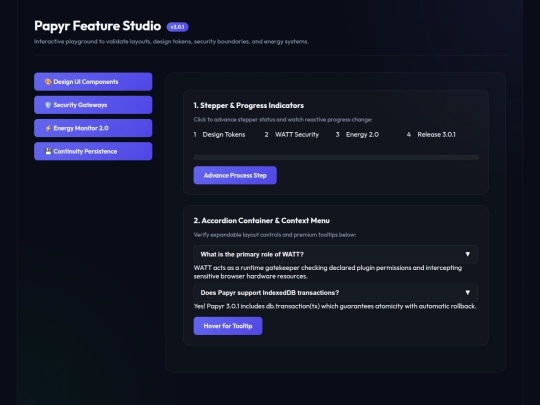
Task: Open the Energy Monitor 2.0 tab
Action: coord(93,128)
